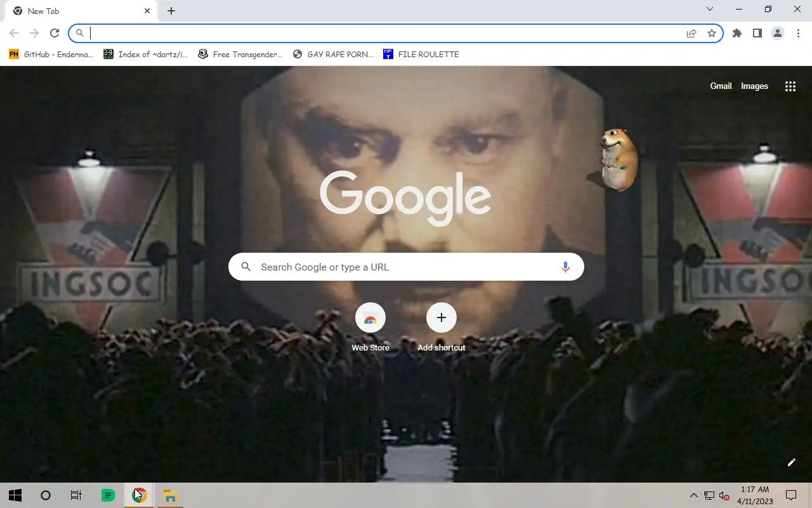This screenshot has width=812, height=508.
Task: Start voice search with microphone icon
Action: (565, 267)
